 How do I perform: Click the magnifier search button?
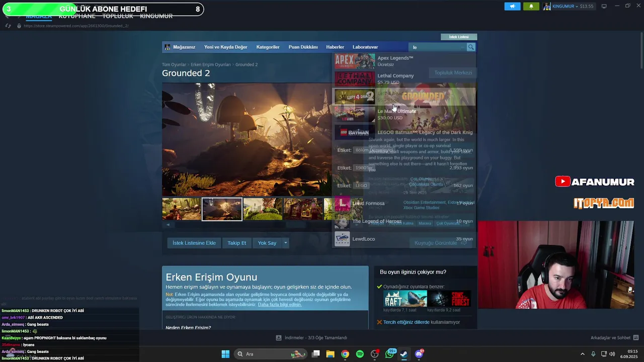[471, 47]
